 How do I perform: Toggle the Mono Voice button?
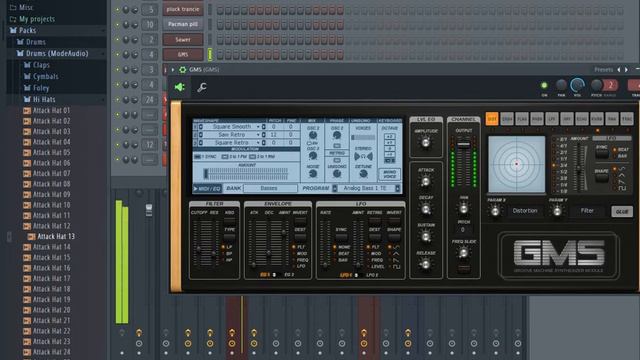389,174
